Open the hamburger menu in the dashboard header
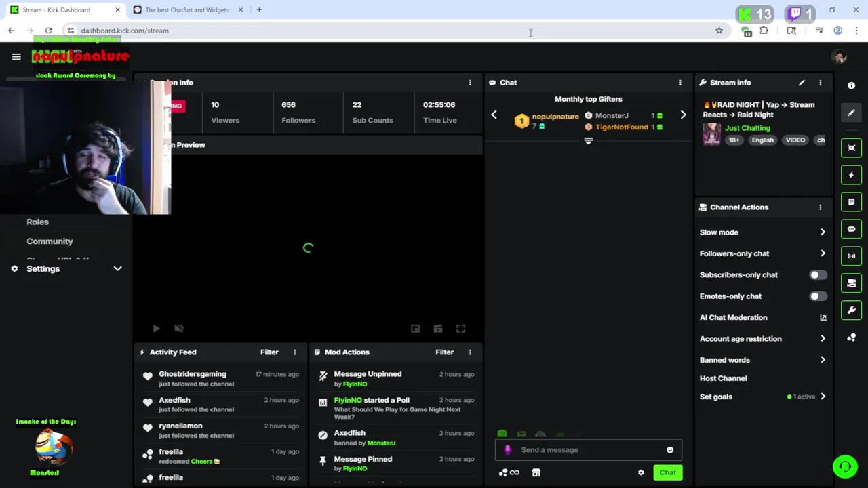Image resolution: width=868 pixels, height=488 pixels. click(x=16, y=57)
